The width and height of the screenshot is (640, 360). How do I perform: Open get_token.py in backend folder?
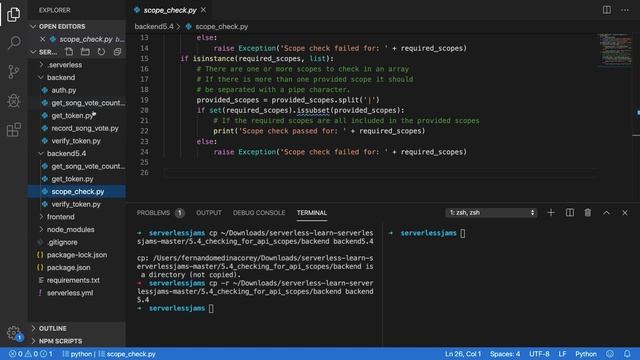pos(72,116)
